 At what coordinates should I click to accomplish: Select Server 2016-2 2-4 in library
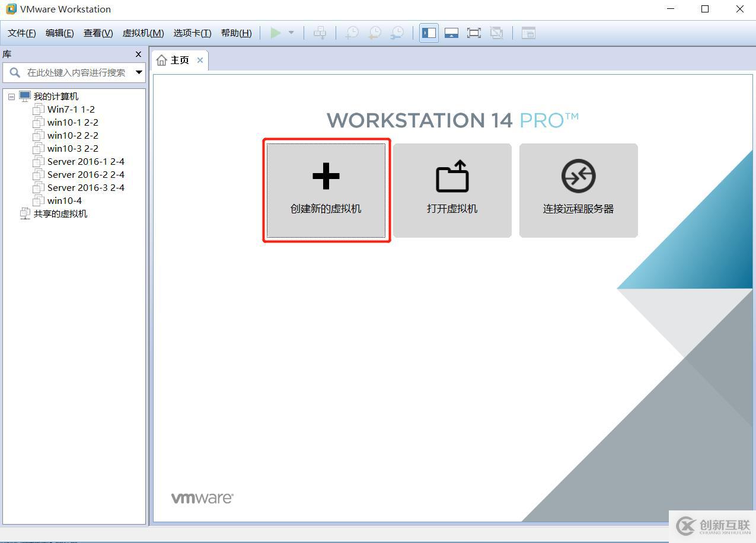pyautogui.click(x=86, y=174)
